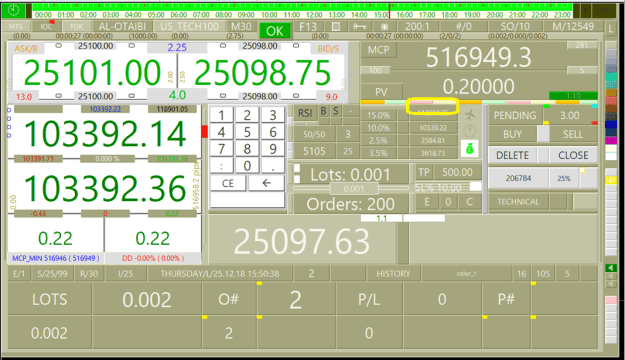Select the R/30 tab
The height and width of the screenshot is (360, 625).
tap(89, 273)
